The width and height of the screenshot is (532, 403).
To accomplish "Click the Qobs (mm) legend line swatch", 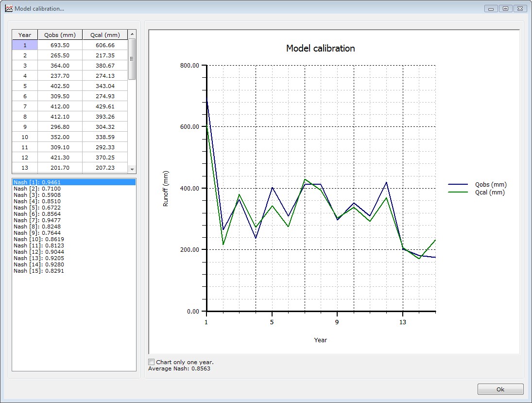I will pos(459,185).
